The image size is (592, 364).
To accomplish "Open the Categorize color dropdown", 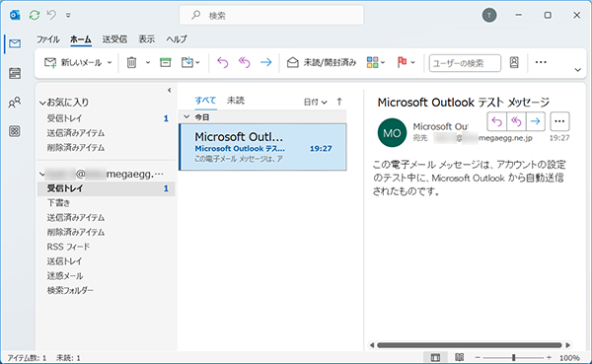I will tap(376, 63).
